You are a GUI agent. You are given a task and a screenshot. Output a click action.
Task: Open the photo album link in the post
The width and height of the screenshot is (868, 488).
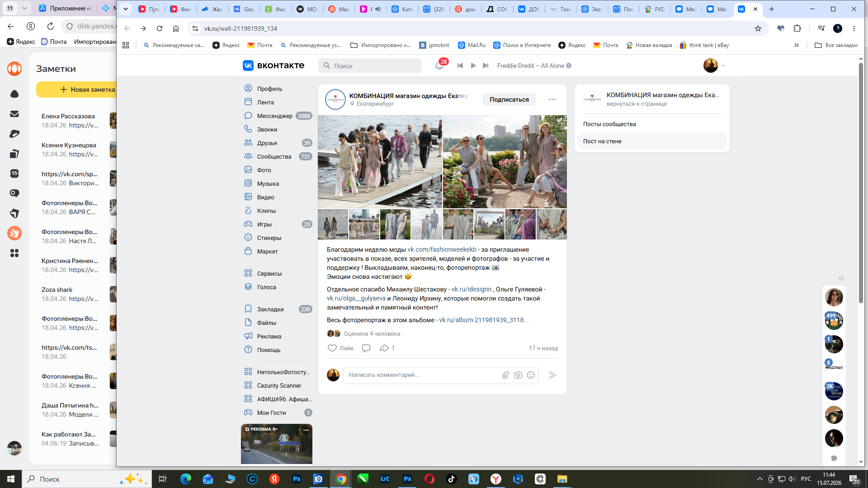point(484,320)
